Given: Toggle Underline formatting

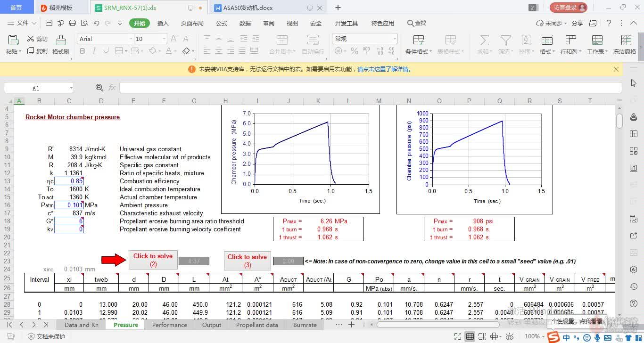Looking at the screenshot, I should pyautogui.click(x=106, y=51).
